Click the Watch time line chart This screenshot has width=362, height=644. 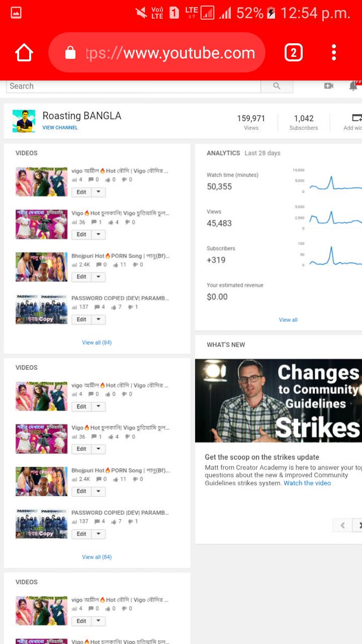335,182
